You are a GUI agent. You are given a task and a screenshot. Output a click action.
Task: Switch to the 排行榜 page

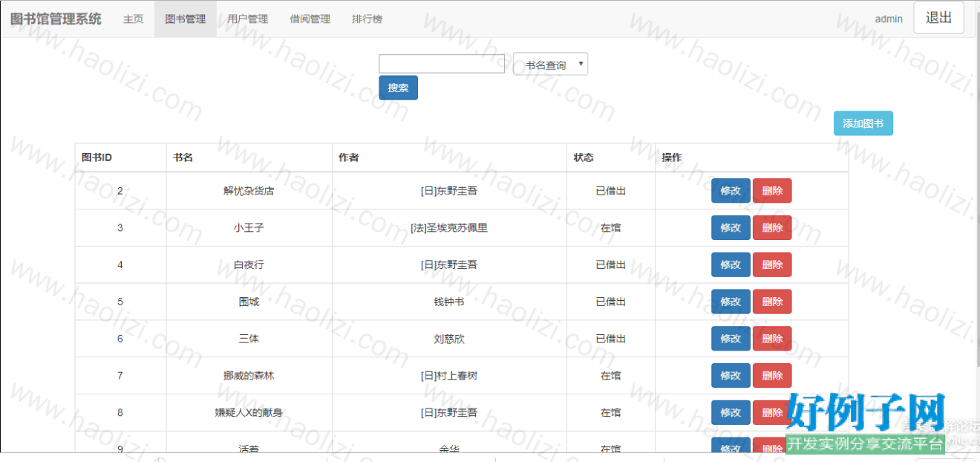pyautogui.click(x=367, y=19)
